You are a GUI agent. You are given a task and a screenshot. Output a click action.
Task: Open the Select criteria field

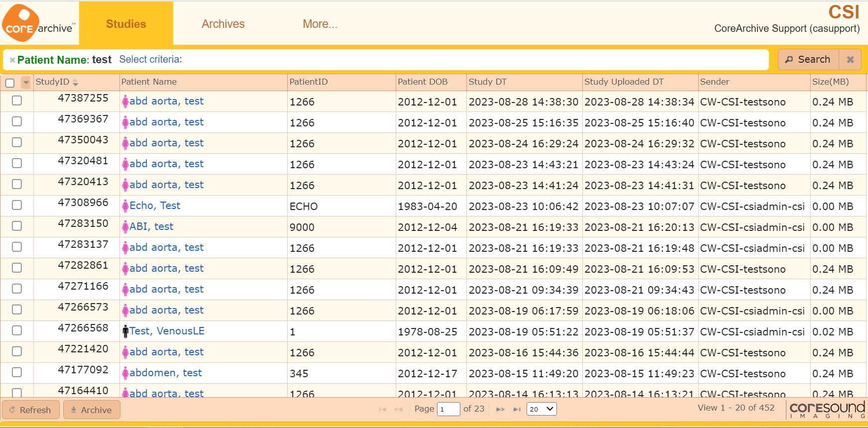tap(151, 60)
